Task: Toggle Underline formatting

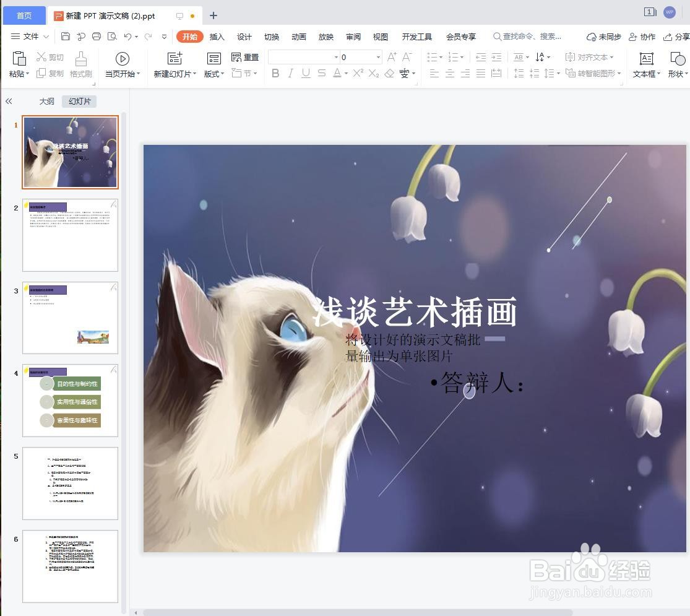Action: pos(306,73)
